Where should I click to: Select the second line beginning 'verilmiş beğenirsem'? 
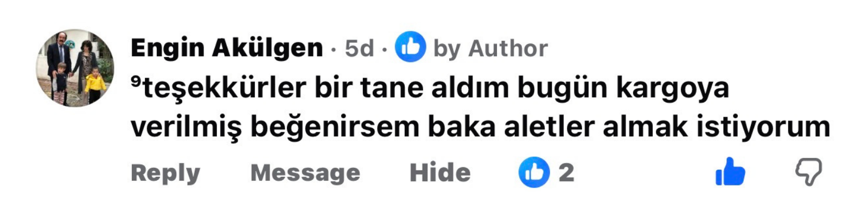click(480, 127)
